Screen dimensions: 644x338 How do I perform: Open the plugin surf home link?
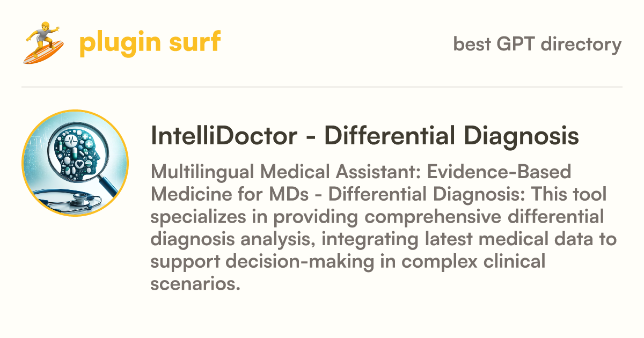150,43
